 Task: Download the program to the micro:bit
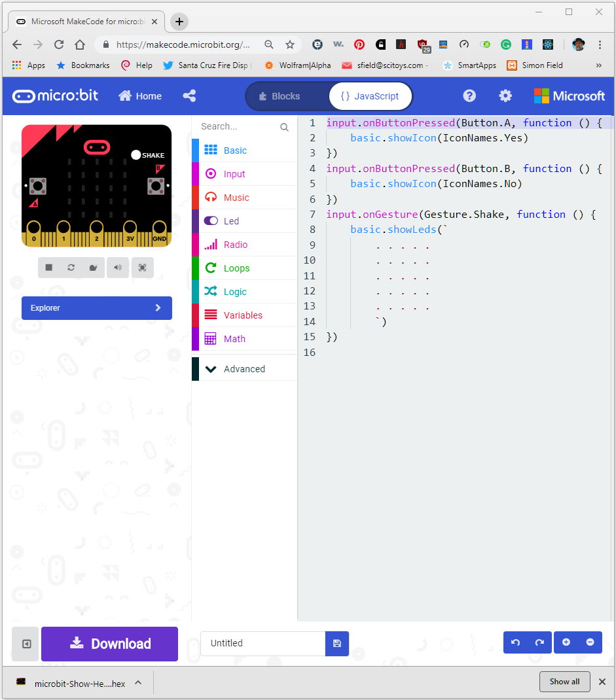tap(109, 644)
